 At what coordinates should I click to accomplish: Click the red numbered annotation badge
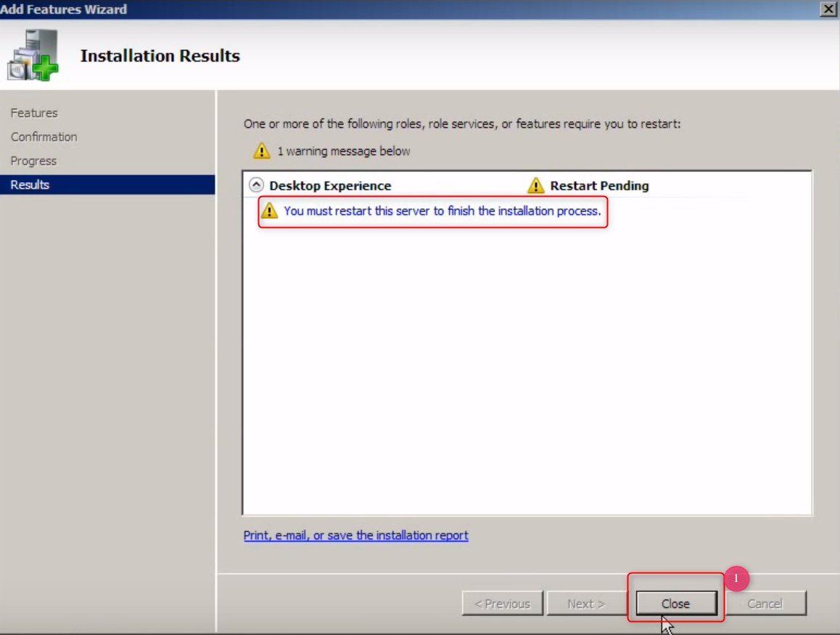[736, 578]
